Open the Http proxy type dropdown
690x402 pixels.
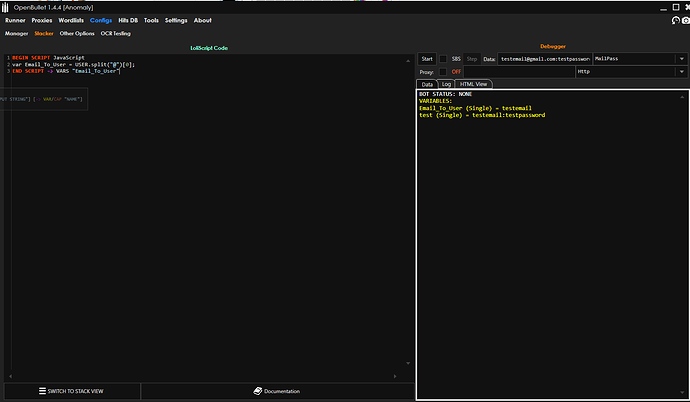coord(682,72)
